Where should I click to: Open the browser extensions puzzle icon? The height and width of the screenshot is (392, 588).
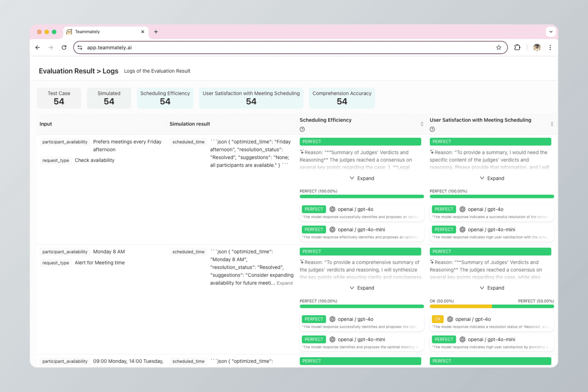click(517, 48)
